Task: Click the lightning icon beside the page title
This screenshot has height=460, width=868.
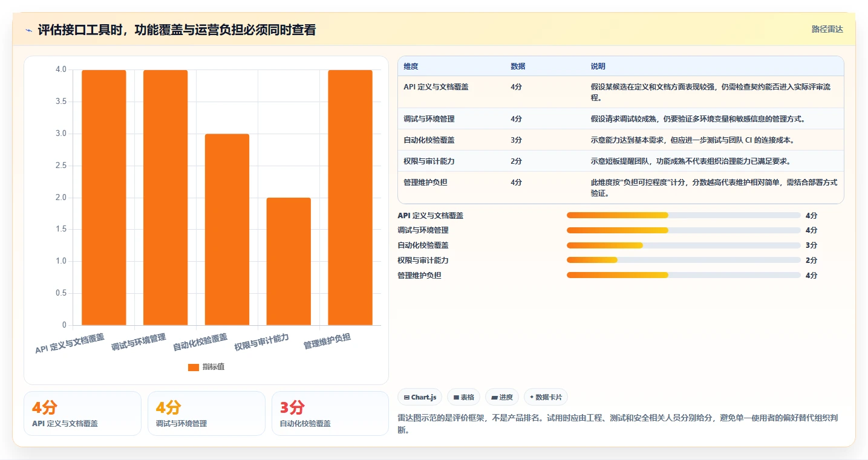Action: tap(29, 30)
